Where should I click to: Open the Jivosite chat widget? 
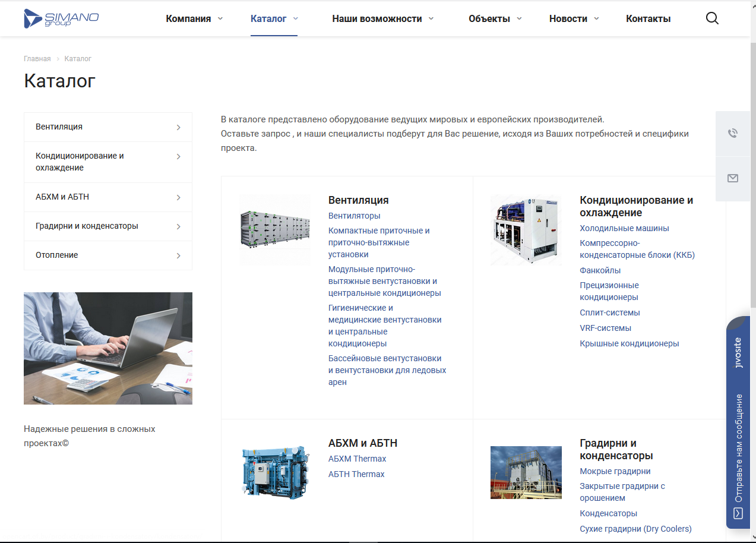point(738,422)
